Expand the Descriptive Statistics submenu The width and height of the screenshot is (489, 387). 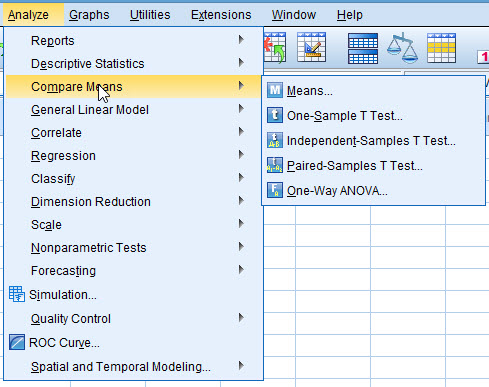tap(133, 64)
